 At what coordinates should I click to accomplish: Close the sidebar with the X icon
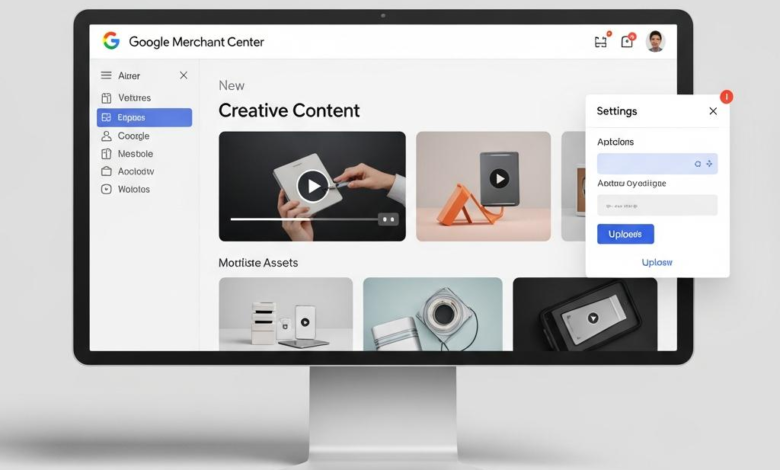pyautogui.click(x=184, y=75)
